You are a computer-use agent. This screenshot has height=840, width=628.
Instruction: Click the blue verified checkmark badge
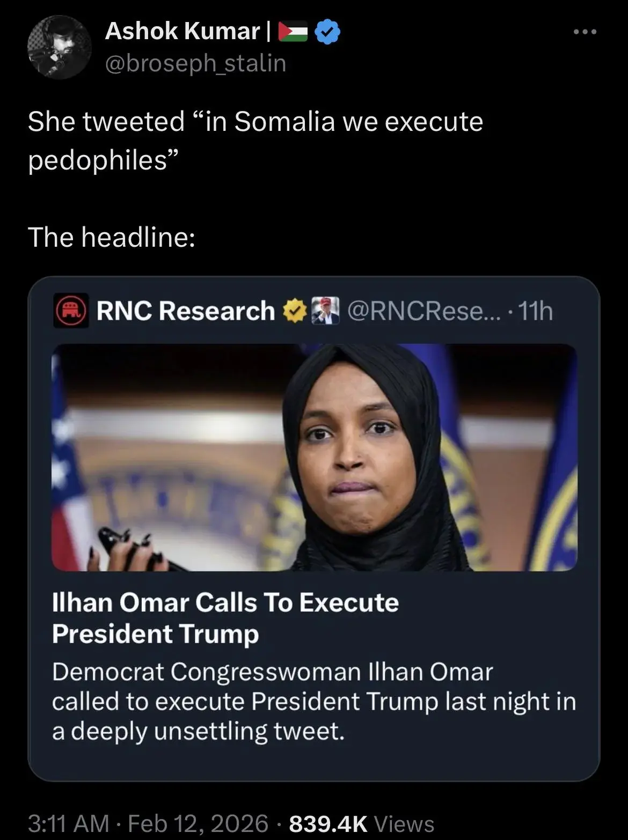(327, 32)
